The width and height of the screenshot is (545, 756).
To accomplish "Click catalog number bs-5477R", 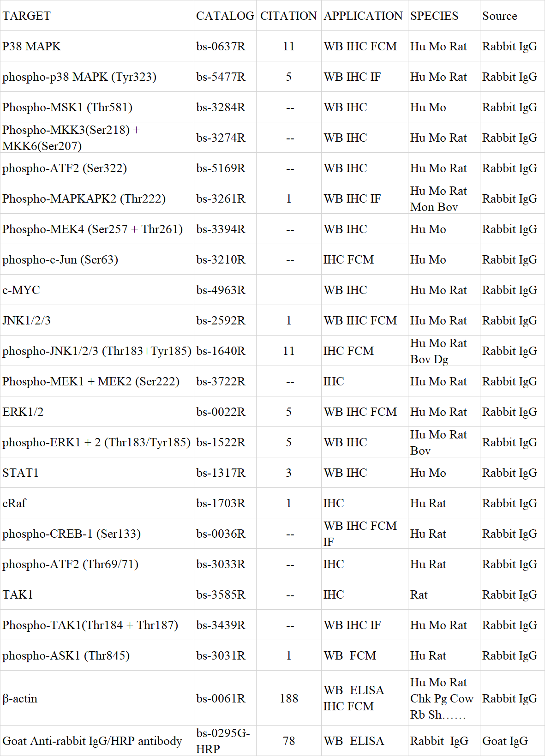I will [x=221, y=77].
